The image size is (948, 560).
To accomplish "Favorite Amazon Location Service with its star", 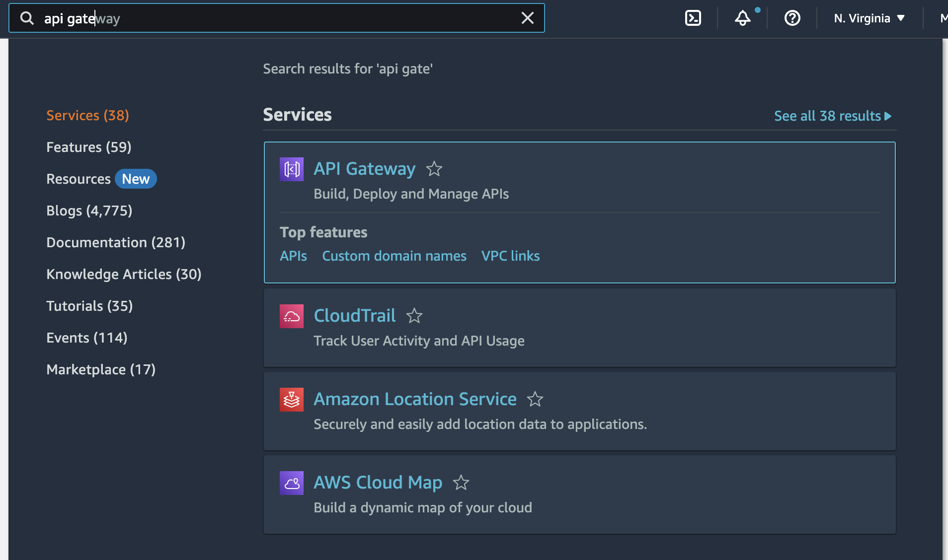I will coord(535,400).
